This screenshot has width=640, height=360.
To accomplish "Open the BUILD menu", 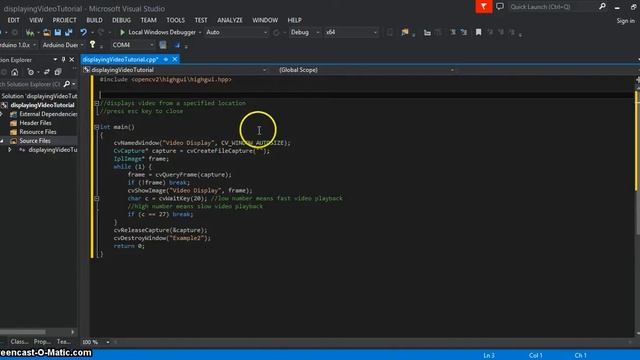I will (x=94, y=20).
